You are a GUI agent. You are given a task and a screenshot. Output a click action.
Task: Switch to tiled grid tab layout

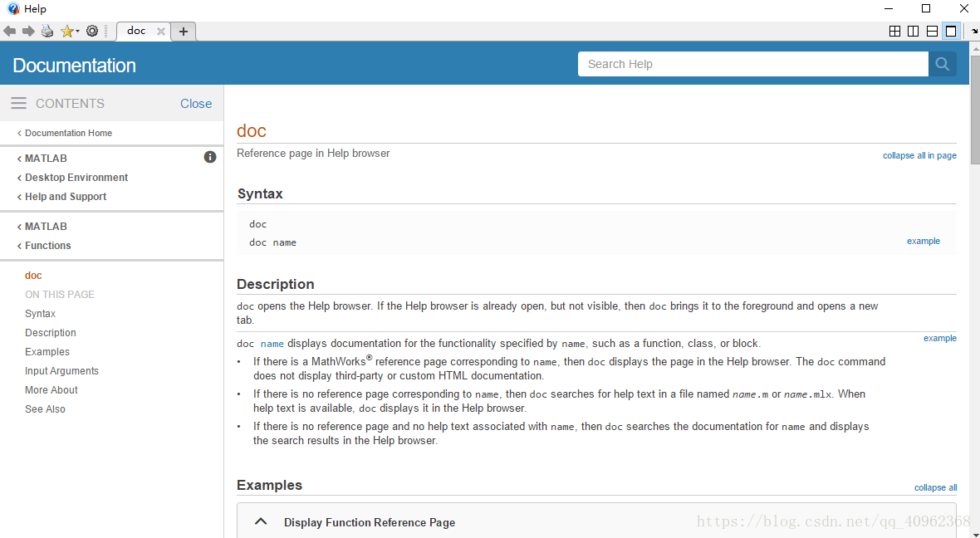[894, 32]
